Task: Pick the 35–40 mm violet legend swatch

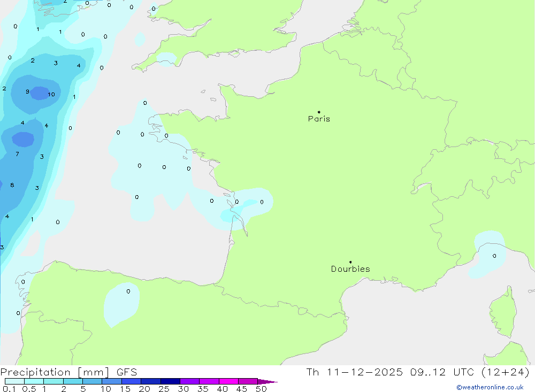Action: coord(209,381)
